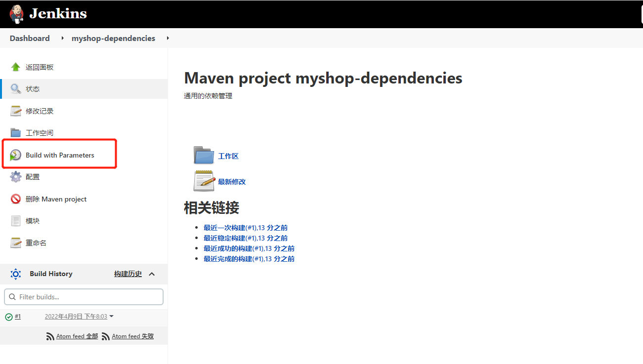Viewport: 643px width, 364px height.
Task: Open 返回面板 in the sidebar
Action: tap(40, 67)
